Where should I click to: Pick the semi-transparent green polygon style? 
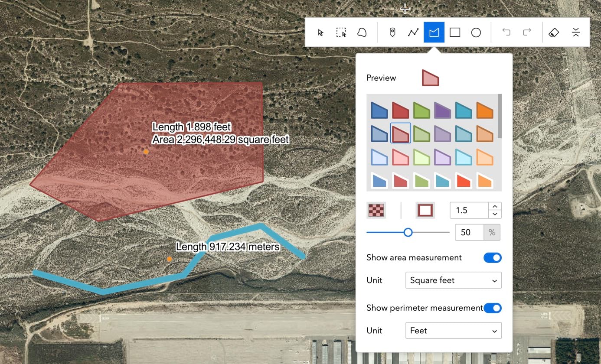(421, 133)
